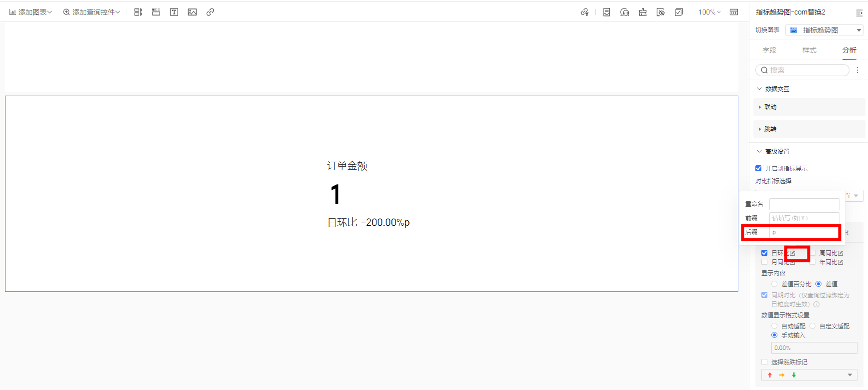Choose the 自动适配 radio option
Image resolution: width=868 pixels, height=390 pixels.
774,326
